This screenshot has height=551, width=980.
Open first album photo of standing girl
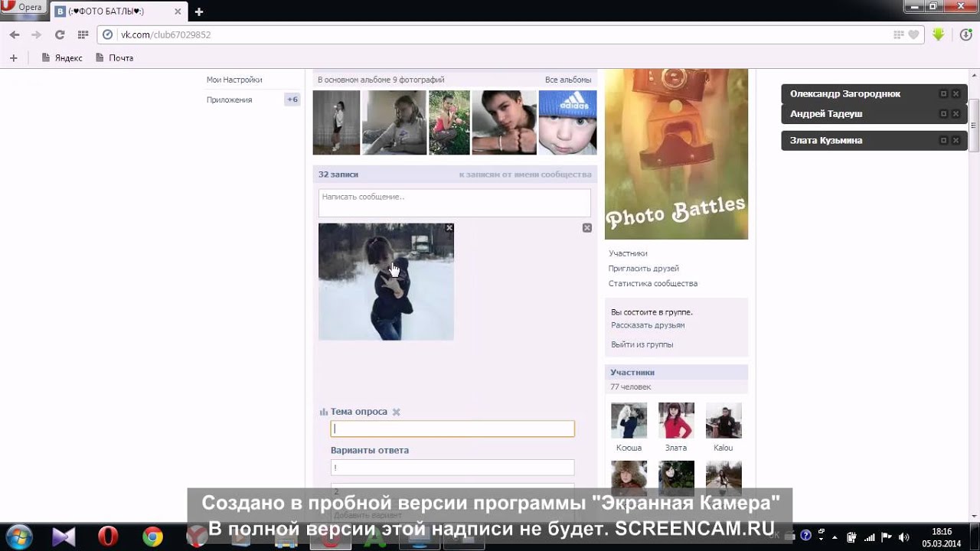[x=336, y=122]
